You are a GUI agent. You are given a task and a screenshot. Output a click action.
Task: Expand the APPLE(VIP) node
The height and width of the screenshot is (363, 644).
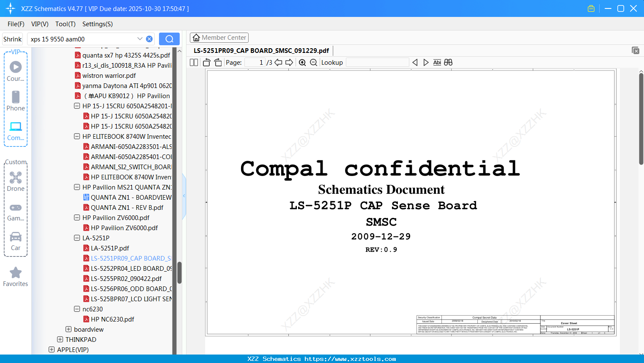tap(52, 349)
